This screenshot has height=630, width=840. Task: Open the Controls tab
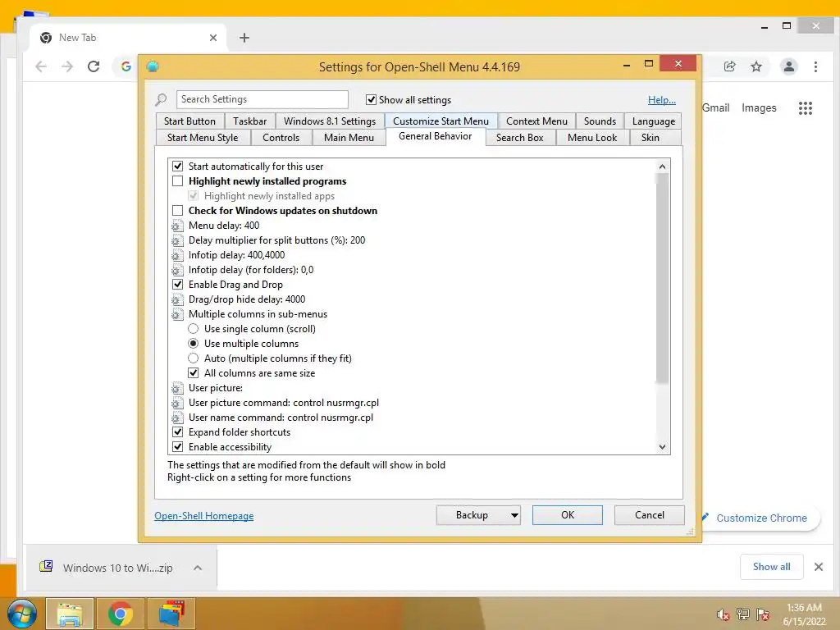281,138
